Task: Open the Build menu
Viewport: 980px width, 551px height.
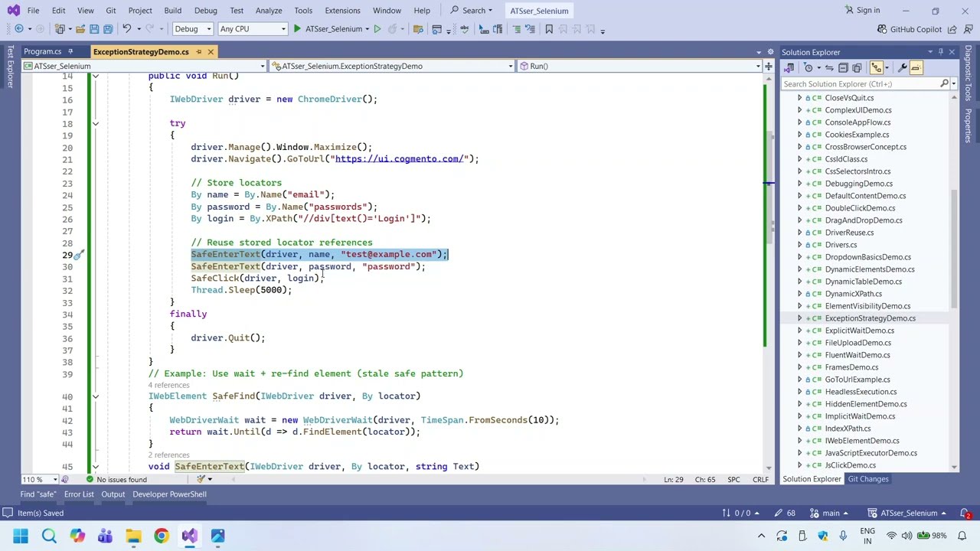Action: 172,11
